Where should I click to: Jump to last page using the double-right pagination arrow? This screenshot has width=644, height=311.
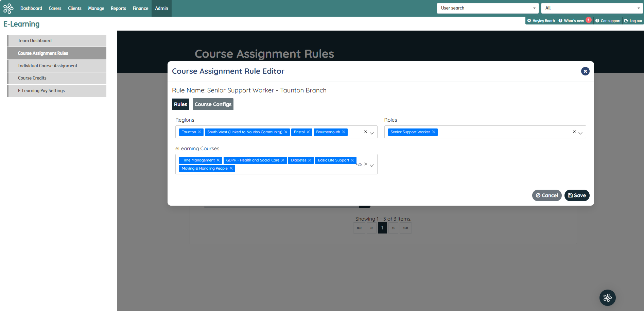[405, 228]
